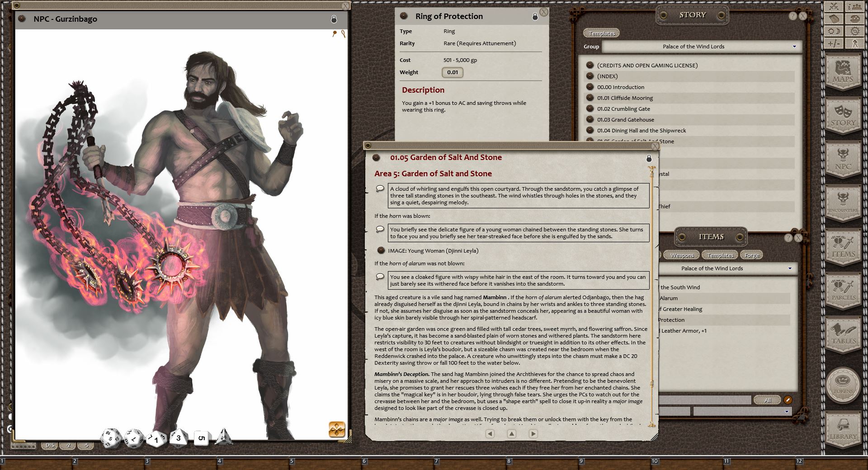
Task: Open the Story sidebar panel
Action: coord(843,116)
